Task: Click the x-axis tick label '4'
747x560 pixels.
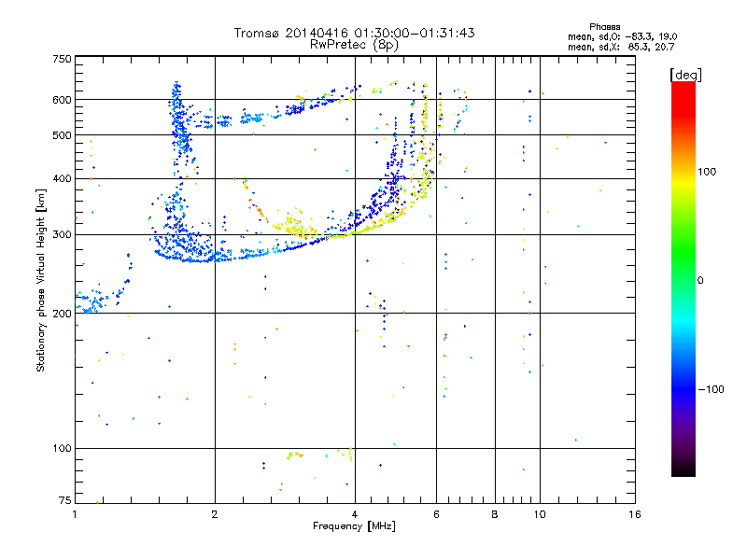Action: (355, 514)
